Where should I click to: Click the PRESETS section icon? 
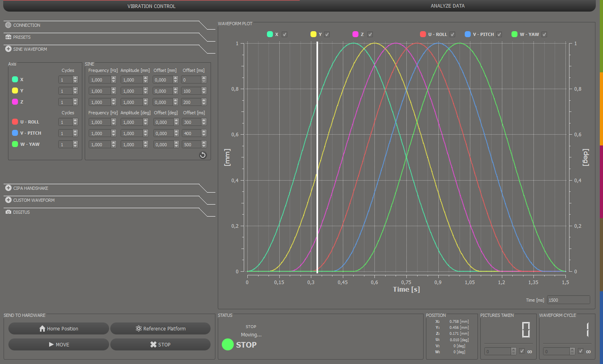tap(8, 37)
